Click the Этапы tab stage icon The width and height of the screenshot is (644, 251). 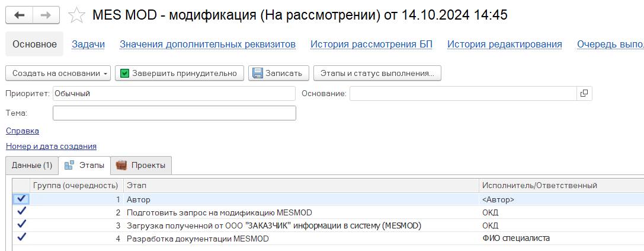coord(69,165)
